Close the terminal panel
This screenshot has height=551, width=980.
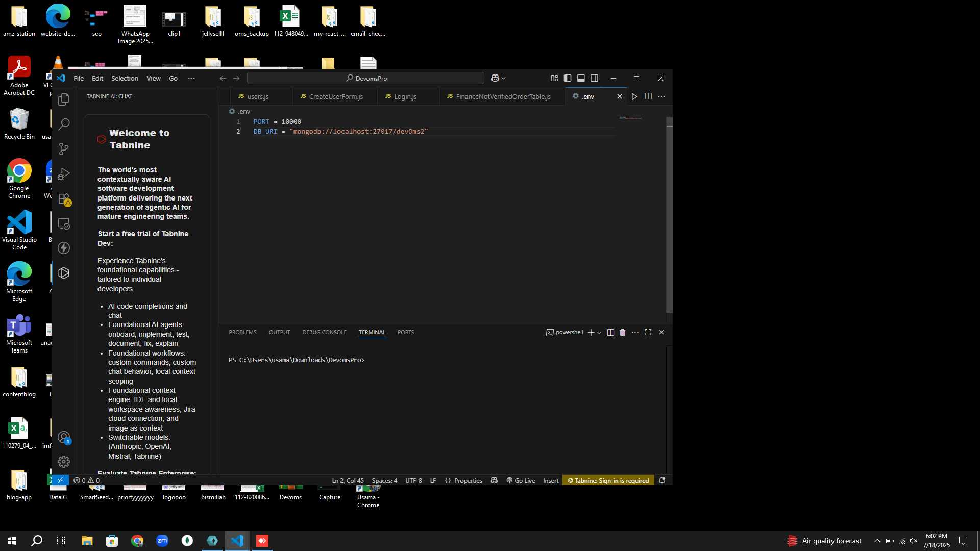(x=661, y=332)
